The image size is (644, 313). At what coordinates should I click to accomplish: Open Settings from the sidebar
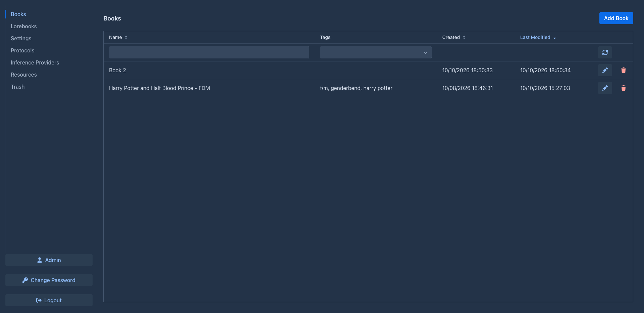pos(21,38)
